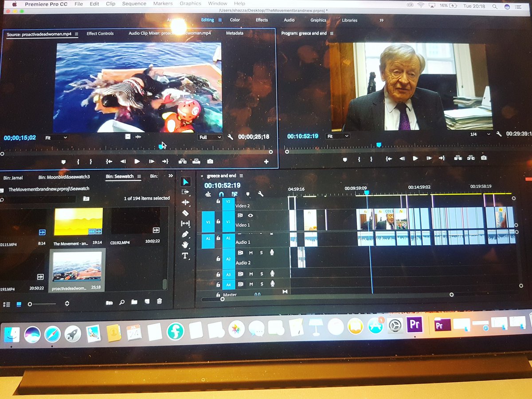This screenshot has height=399, width=532.
Task: Open the Clip menu
Action: click(x=110, y=4)
